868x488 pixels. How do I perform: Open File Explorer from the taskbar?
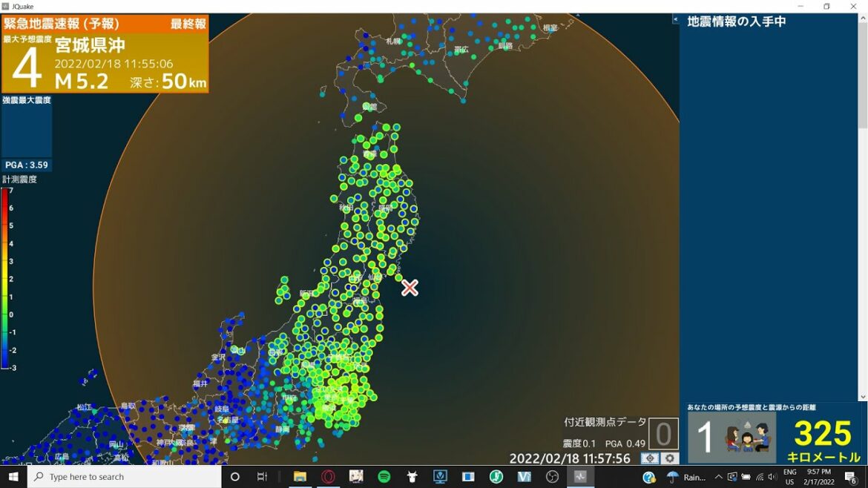(300, 477)
